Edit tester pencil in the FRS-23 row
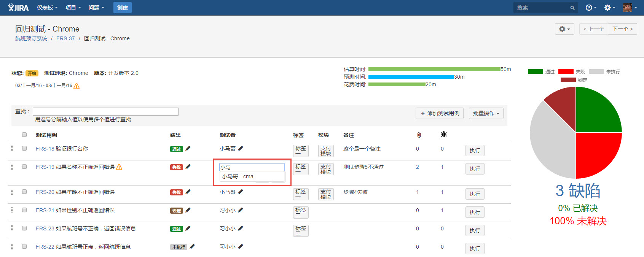 pyautogui.click(x=241, y=228)
